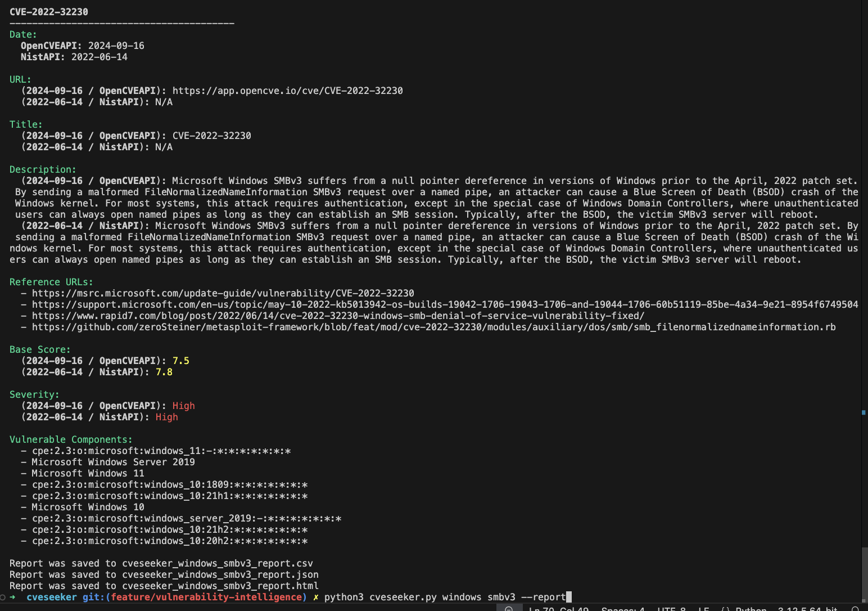Click the LF end-of-line status item
This screenshot has width=868, height=611.
click(703, 608)
